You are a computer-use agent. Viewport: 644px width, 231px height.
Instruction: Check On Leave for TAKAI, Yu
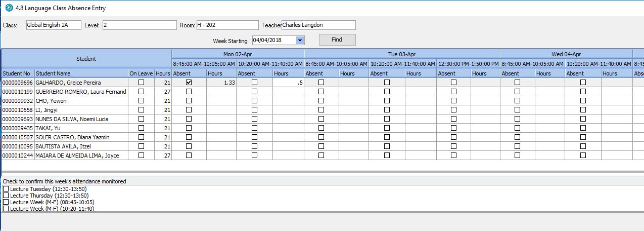pos(141,128)
